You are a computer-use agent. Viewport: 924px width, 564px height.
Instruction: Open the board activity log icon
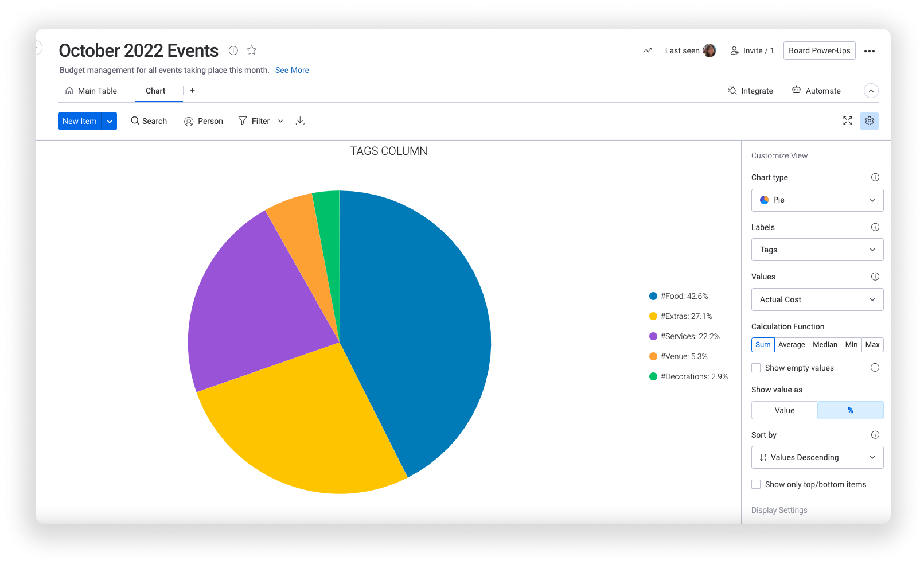(x=648, y=50)
